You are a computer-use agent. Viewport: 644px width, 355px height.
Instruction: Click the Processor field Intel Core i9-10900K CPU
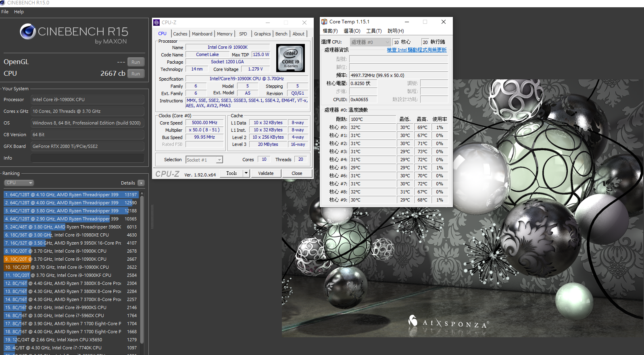(x=88, y=100)
